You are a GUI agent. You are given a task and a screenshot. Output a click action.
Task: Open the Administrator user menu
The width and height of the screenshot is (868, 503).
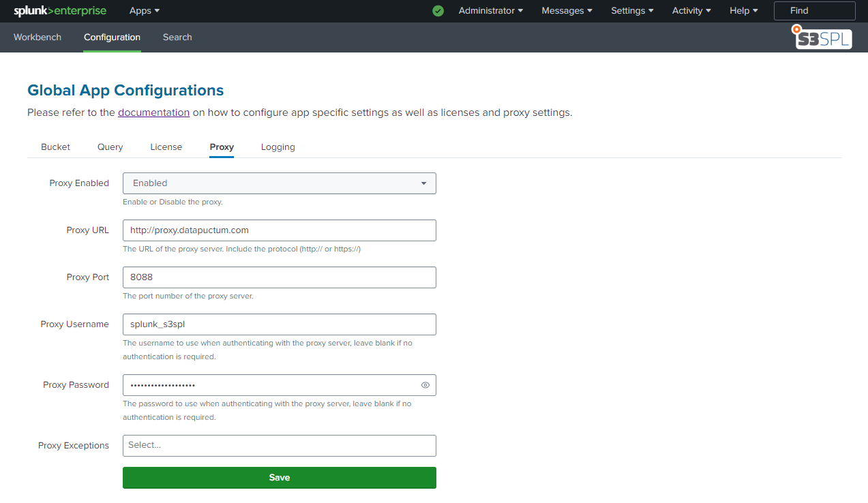click(490, 11)
